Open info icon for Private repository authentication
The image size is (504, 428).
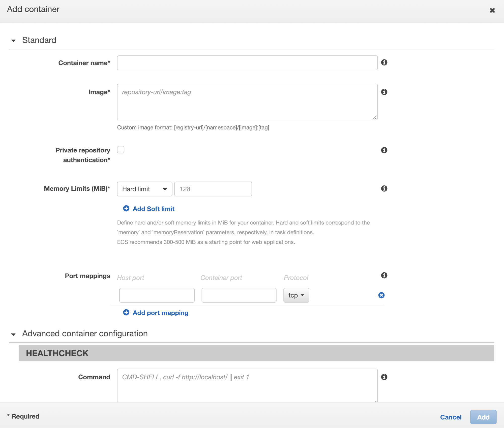[384, 150]
